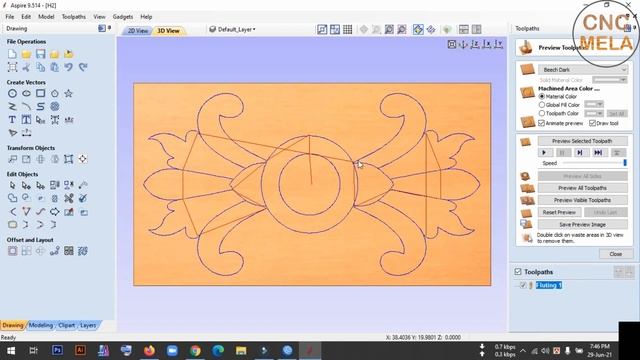Choose the Selection arrow tool in Edit Objects

(x=12, y=185)
